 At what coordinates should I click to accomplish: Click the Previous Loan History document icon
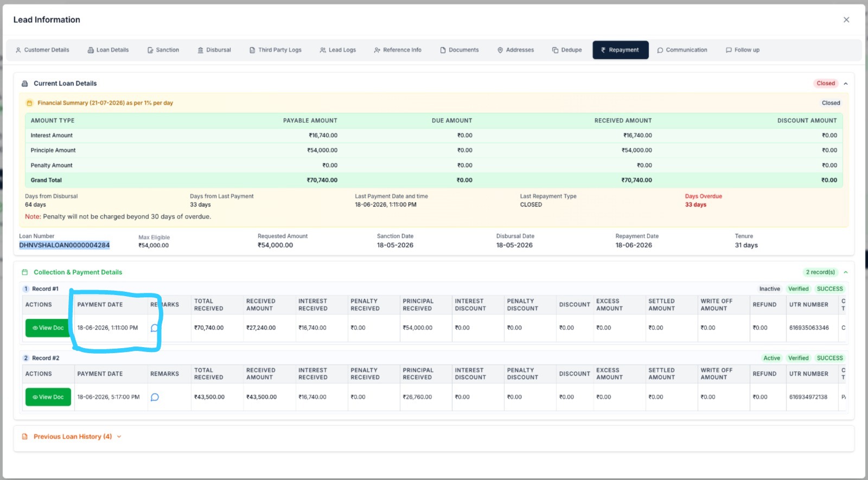(24, 437)
